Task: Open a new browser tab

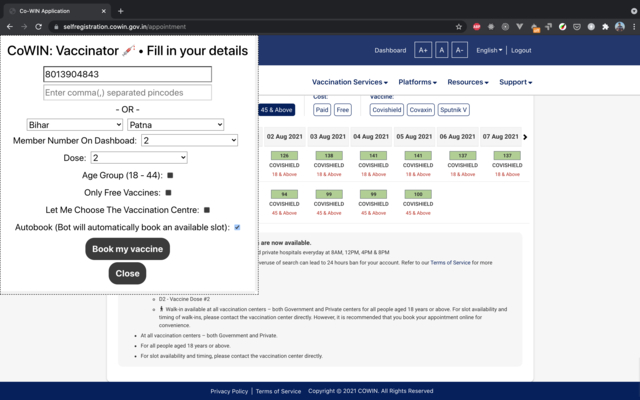Action: coord(120,11)
